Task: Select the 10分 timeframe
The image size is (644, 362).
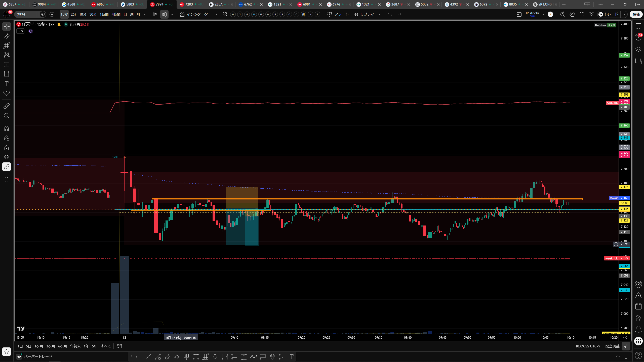Action: point(83,14)
